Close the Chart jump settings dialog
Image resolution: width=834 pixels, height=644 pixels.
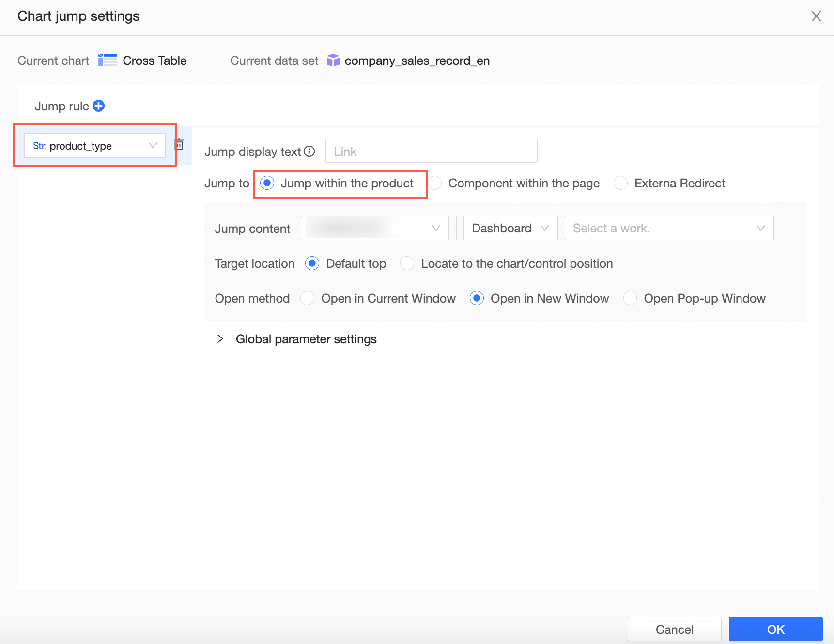(816, 16)
